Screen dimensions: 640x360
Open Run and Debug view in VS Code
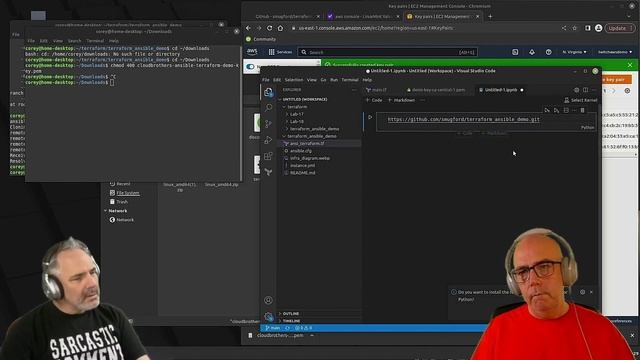tap(268, 140)
